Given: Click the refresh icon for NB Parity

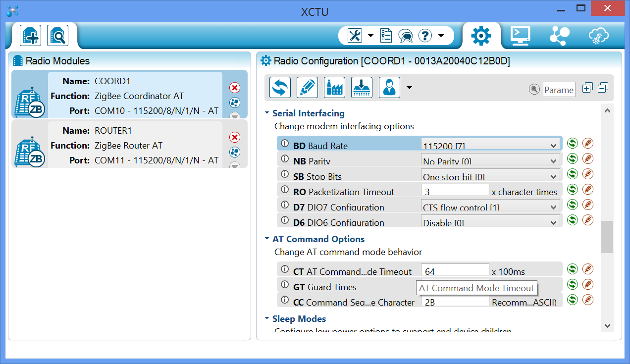Looking at the screenshot, I should [x=573, y=159].
